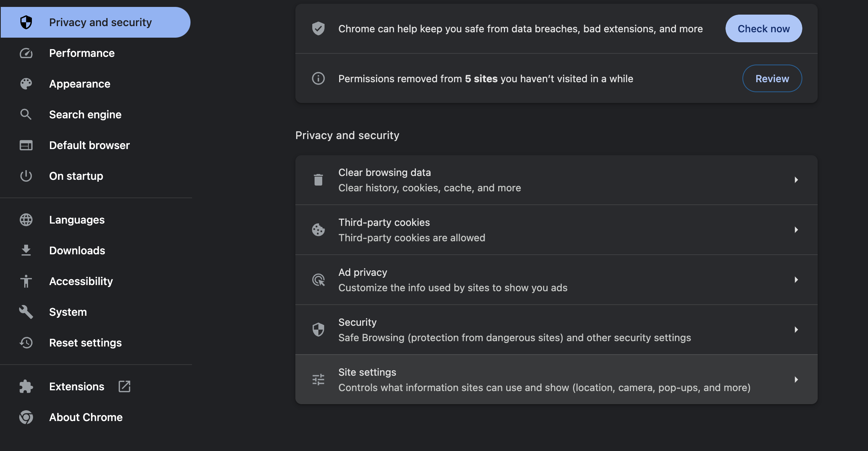The height and width of the screenshot is (451, 868).
Task: Expand Third-party cookies with its arrow
Action: click(796, 230)
